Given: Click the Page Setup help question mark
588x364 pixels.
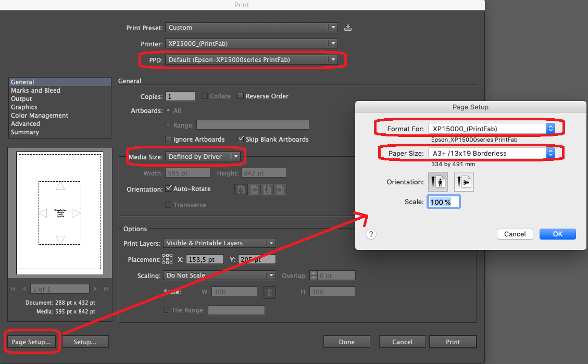Looking at the screenshot, I should click(371, 234).
